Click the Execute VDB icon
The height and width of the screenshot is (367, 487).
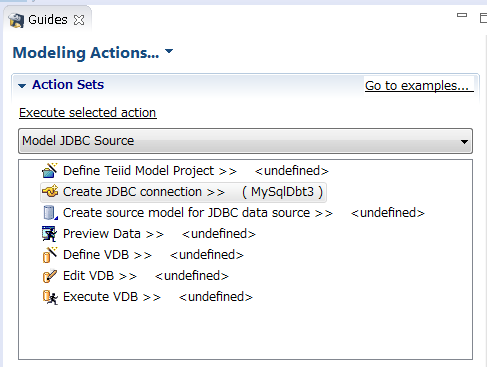tap(50, 297)
